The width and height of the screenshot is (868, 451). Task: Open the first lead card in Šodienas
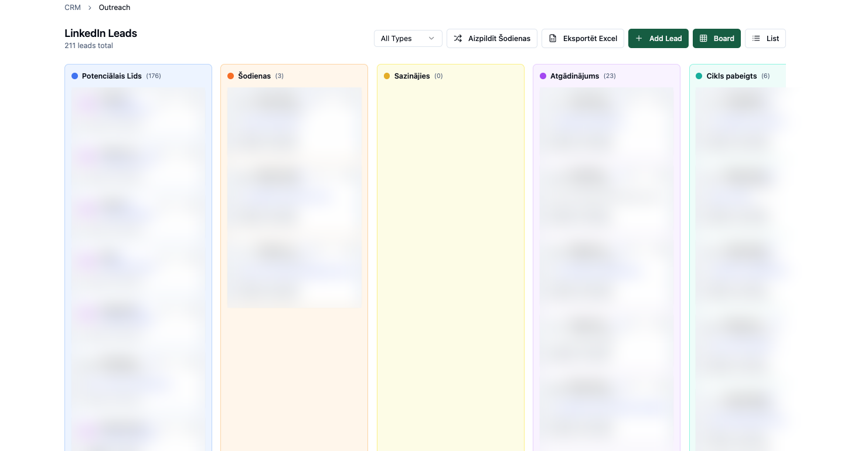tap(294, 122)
